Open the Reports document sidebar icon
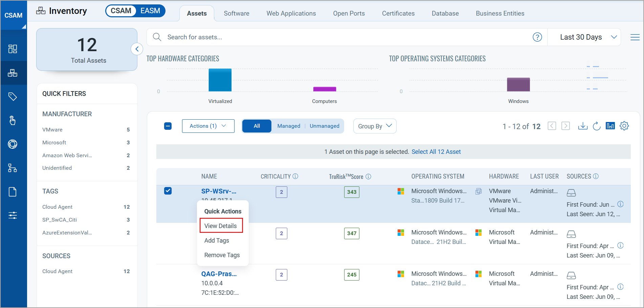Viewport: 644px width, 308px height. [x=13, y=192]
